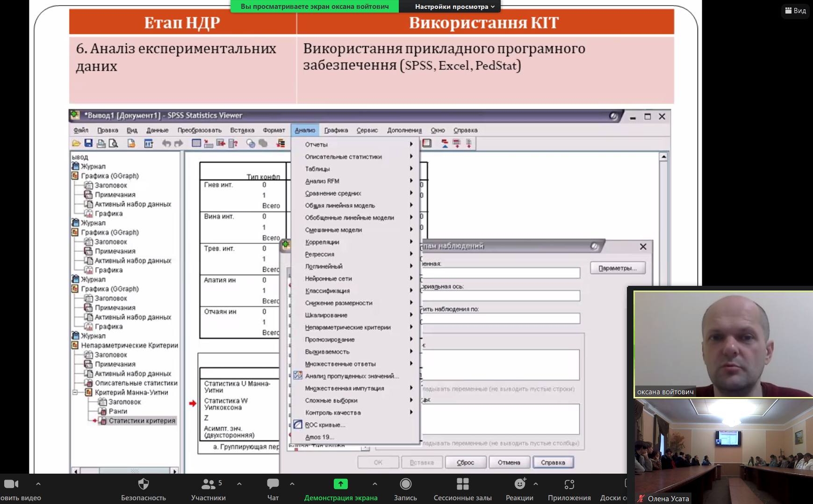
Task: Click the Сброс button
Action: [x=465, y=462]
